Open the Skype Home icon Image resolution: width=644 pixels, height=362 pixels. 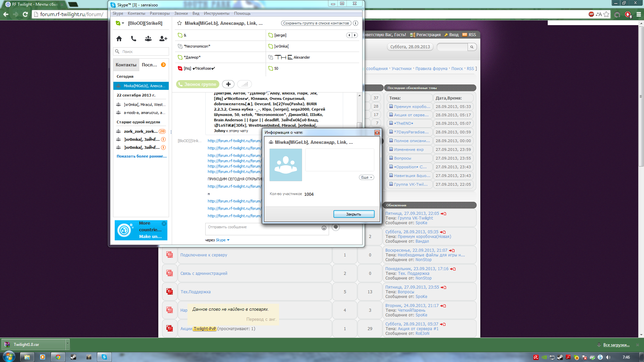point(119,39)
